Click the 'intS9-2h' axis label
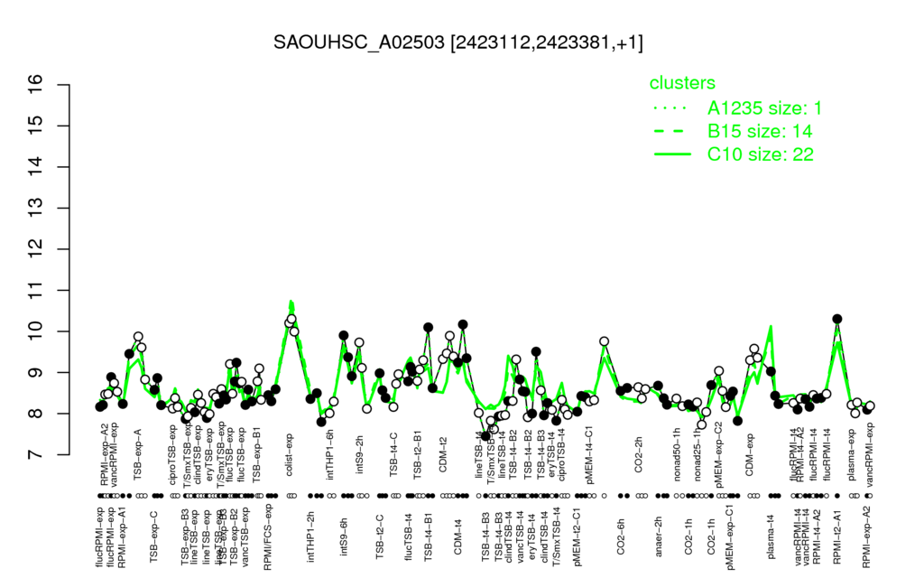This screenshot has height=578, width=924. click(x=359, y=454)
